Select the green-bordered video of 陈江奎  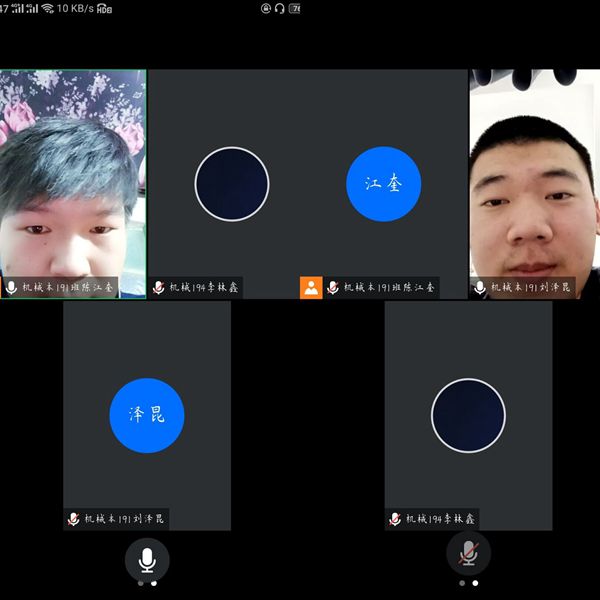click(x=73, y=175)
